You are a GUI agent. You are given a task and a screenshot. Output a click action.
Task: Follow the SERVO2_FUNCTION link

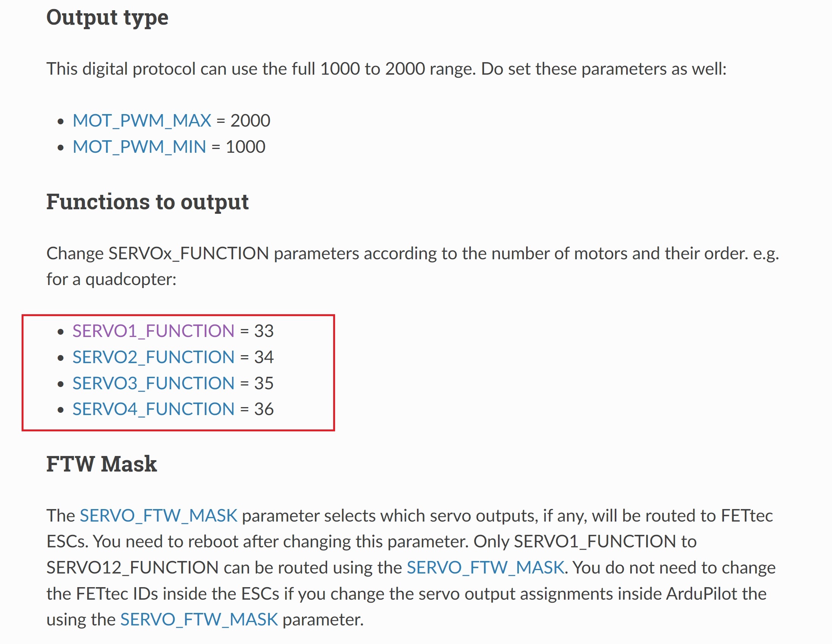point(153,357)
